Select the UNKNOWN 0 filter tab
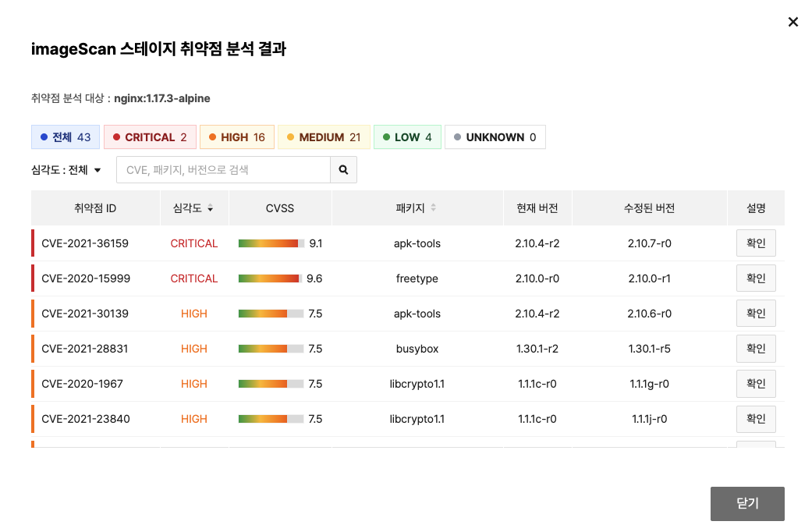The image size is (812, 532). pos(495,137)
